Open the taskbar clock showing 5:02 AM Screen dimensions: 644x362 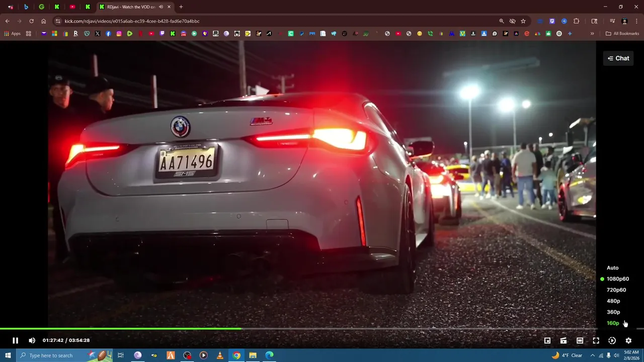click(632, 355)
